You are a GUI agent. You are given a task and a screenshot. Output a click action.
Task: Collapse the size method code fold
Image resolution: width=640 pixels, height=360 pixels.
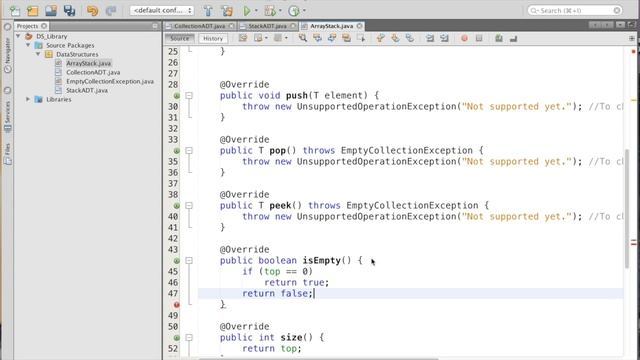pyautogui.click(x=189, y=338)
